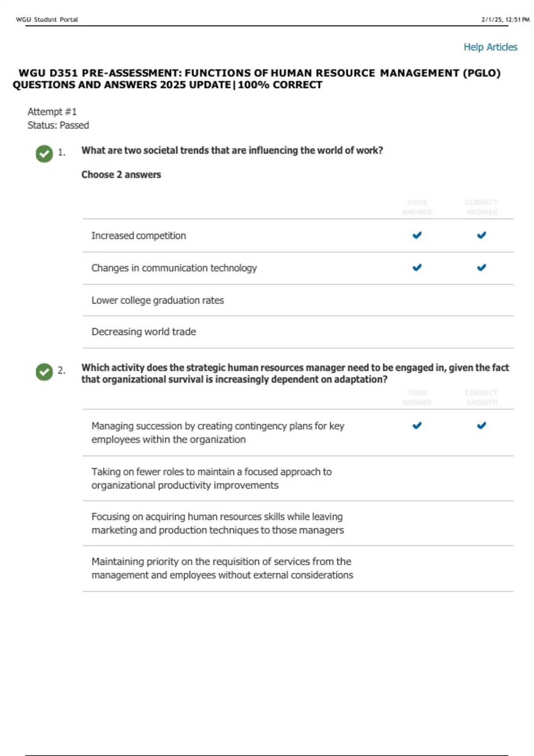The image size is (534, 756).
Task: Select the Decreasing world trade option
Action: [x=144, y=332]
